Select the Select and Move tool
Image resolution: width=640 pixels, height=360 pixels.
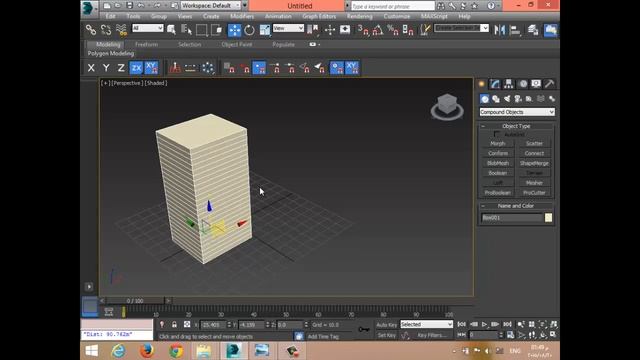click(234, 30)
